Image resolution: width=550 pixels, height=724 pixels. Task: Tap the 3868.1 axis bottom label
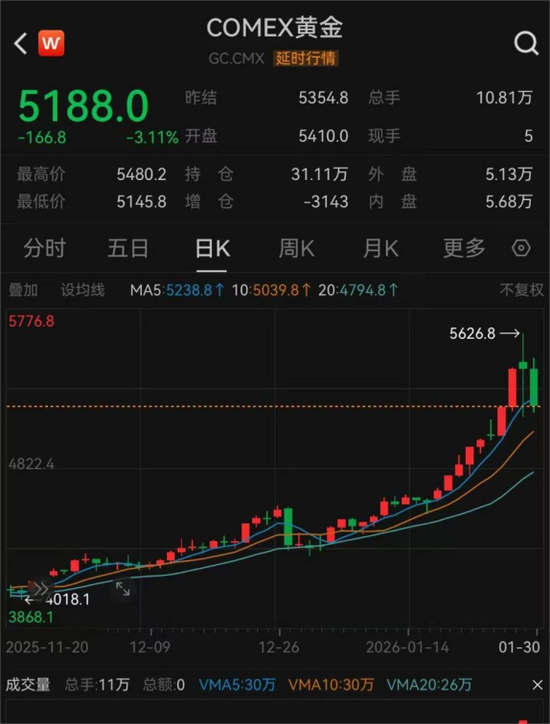click(x=31, y=617)
